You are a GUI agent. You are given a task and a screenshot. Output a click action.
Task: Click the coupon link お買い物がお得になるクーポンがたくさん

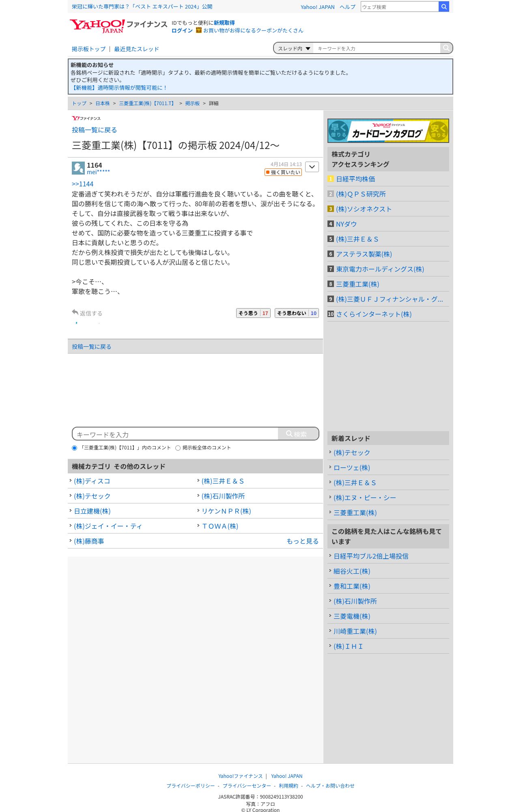(253, 30)
